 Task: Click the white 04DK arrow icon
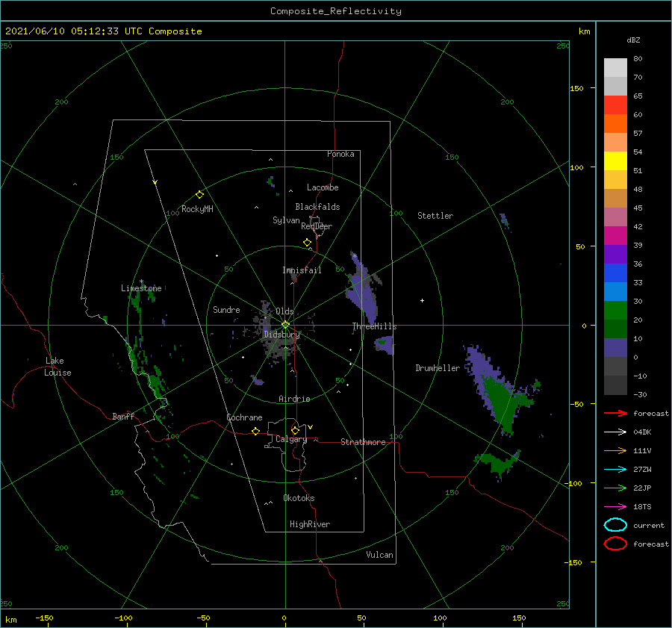coord(615,432)
